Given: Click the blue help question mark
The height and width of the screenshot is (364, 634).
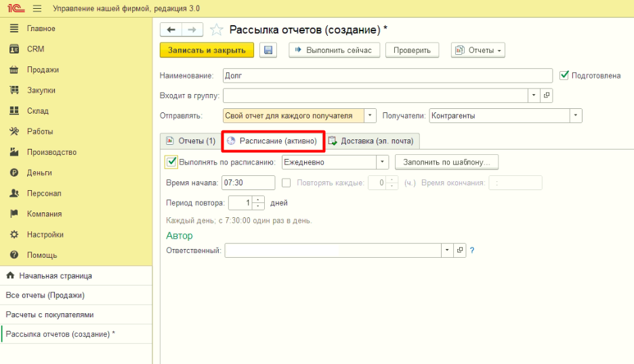Looking at the screenshot, I should [472, 250].
